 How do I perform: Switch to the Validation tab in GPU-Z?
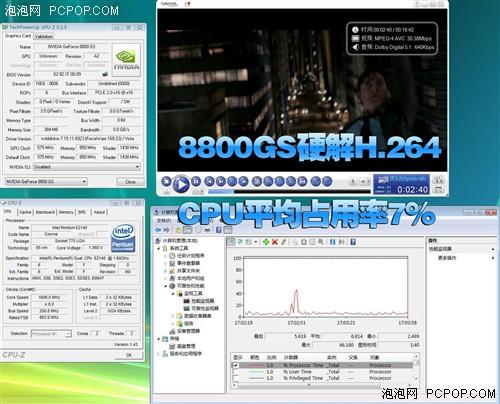coord(43,36)
